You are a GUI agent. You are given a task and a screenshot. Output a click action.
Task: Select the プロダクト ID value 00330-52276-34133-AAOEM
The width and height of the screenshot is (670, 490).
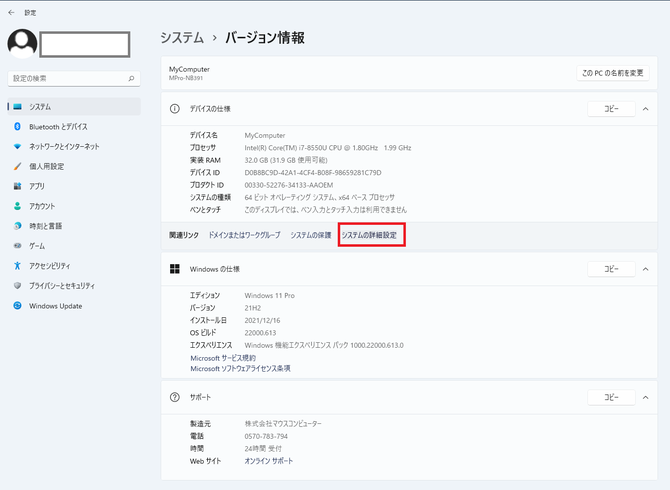point(289,185)
